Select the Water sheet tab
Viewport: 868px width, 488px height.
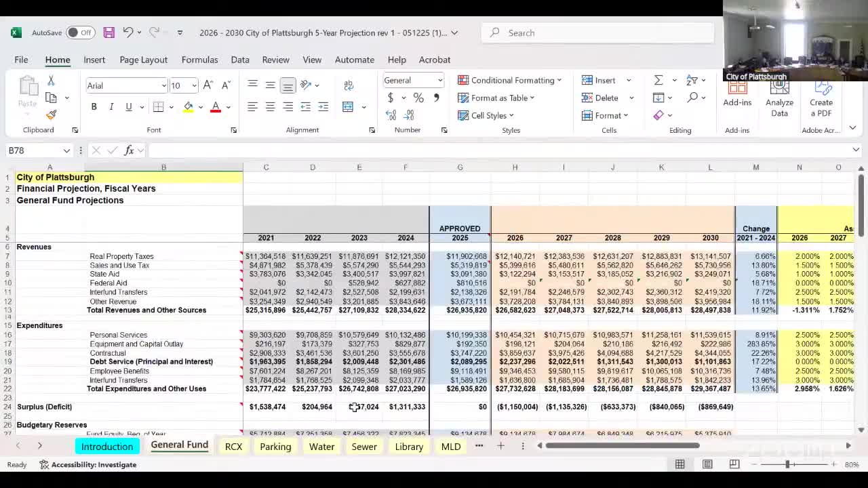pos(321,447)
